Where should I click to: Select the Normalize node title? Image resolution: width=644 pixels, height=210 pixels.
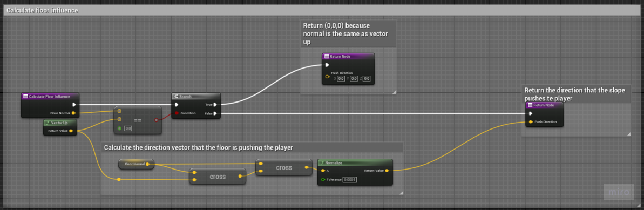pyautogui.click(x=333, y=162)
